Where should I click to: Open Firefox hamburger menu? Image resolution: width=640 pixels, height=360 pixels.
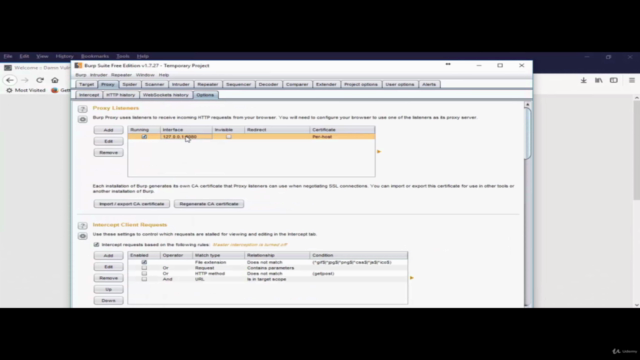(x=632, y=80)
